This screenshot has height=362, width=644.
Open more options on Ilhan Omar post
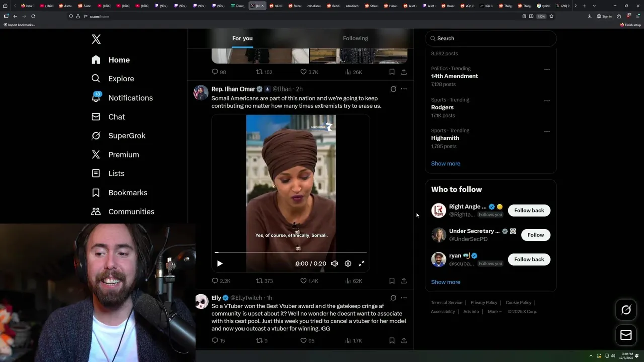tap(404, 89)
